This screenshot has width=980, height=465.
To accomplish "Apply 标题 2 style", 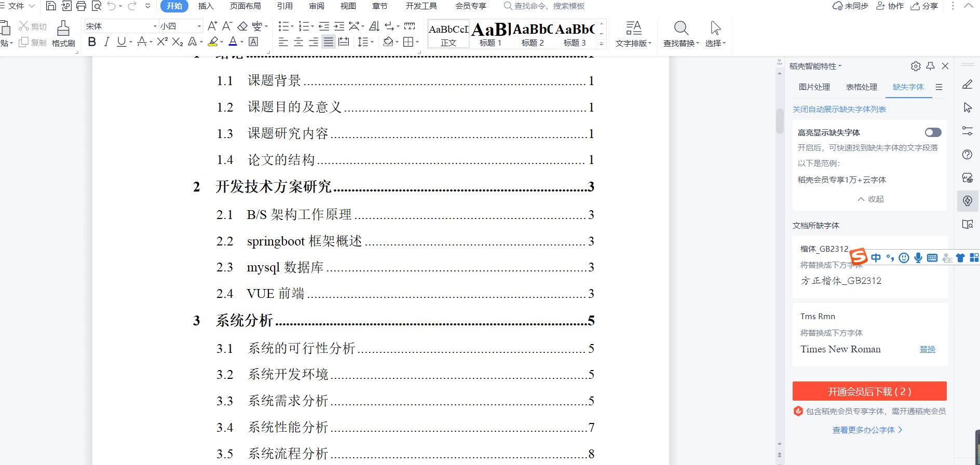I will pos(533,34).
